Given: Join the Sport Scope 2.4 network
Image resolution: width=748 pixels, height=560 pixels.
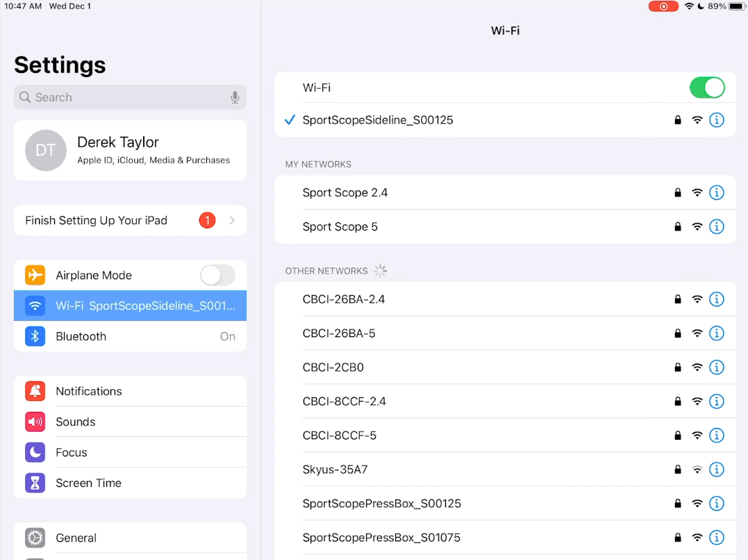Looking at the screenshot, I should (x=505, y=192).
